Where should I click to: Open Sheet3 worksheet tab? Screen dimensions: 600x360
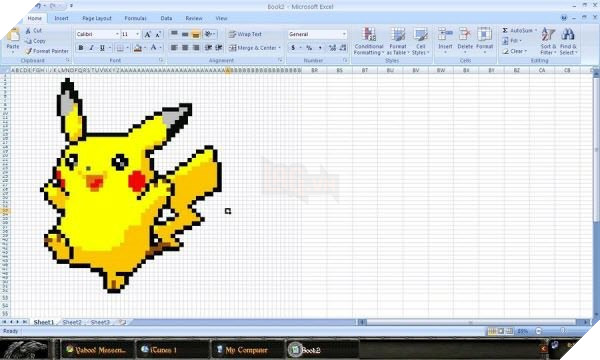(x=100, y=323)
